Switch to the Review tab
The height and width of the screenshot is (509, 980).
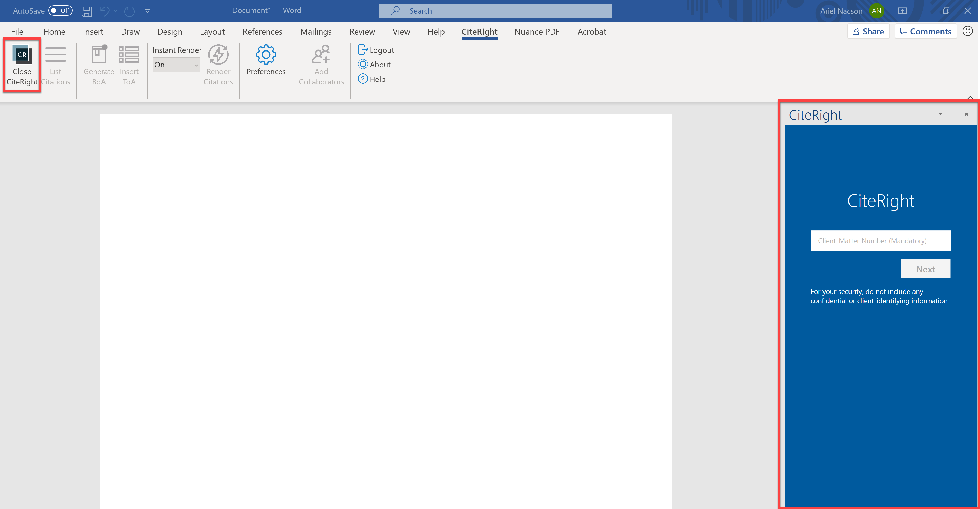(x=362, y=32)
